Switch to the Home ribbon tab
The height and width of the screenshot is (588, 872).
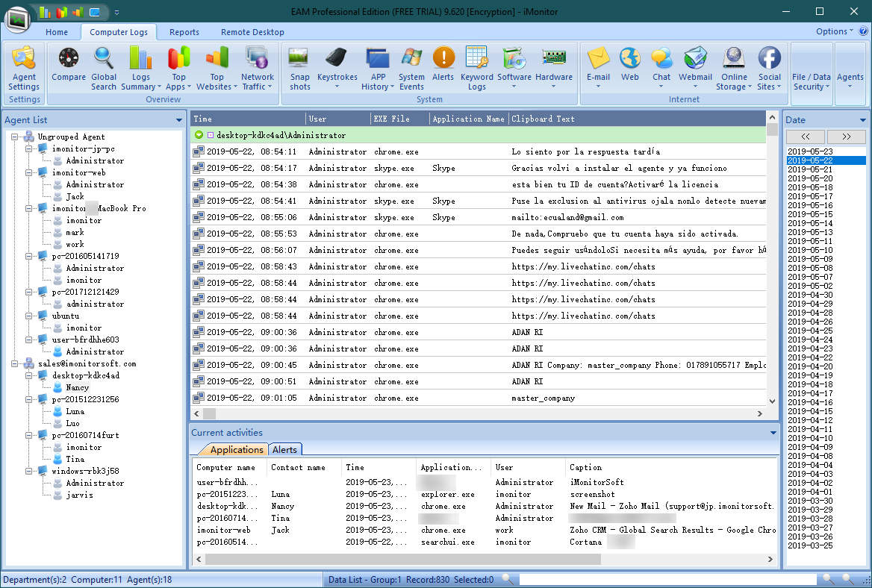click(x=57, y=32)
